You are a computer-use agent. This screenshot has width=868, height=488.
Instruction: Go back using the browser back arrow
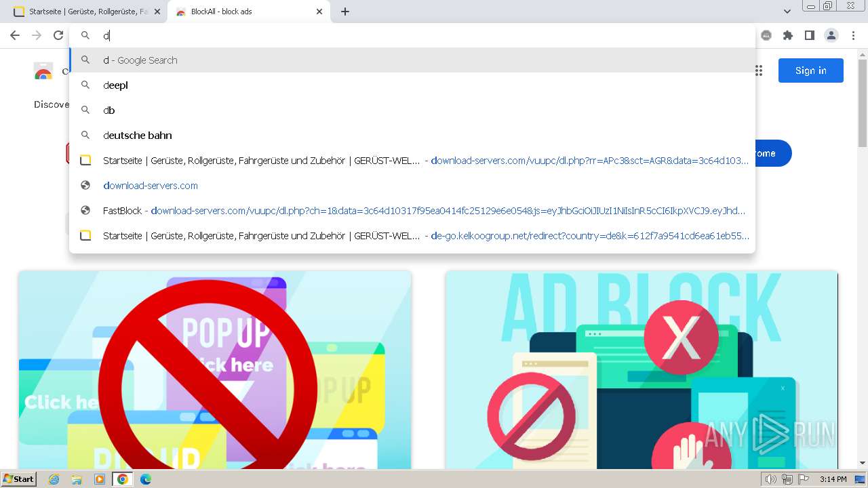tap(15, 35)
